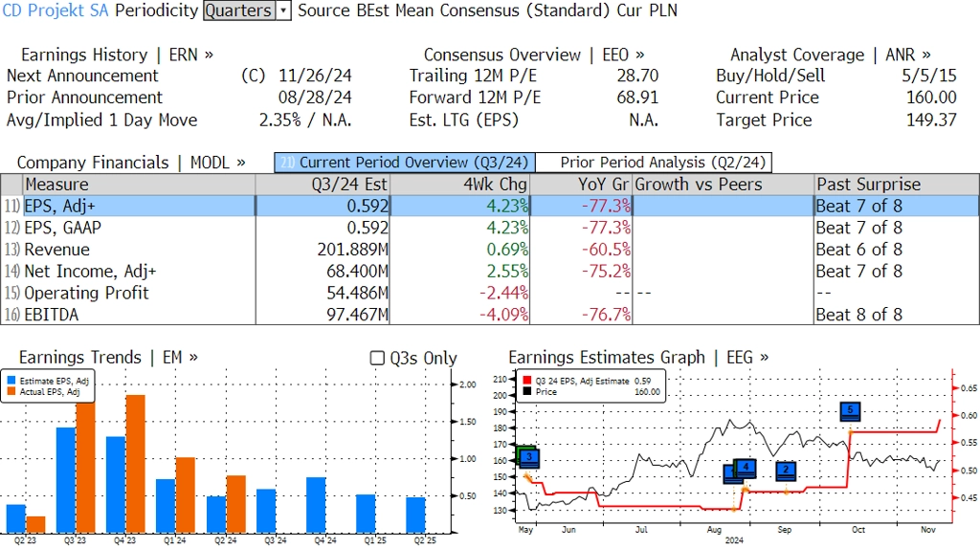980x548 pixels.
Task: Open Company Financials MODL link
Action: pyautogui.click(x=131, y=163)
